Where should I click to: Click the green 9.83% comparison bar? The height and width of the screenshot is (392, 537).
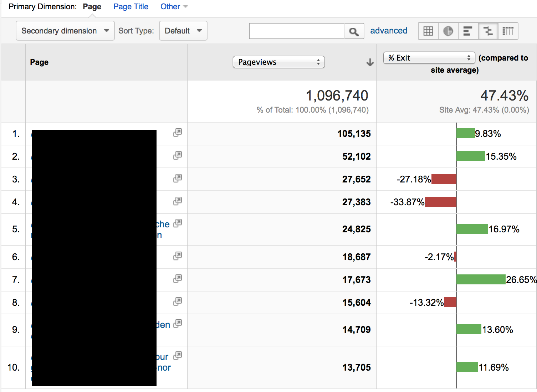pyautogui.click(x=466, y=133)
